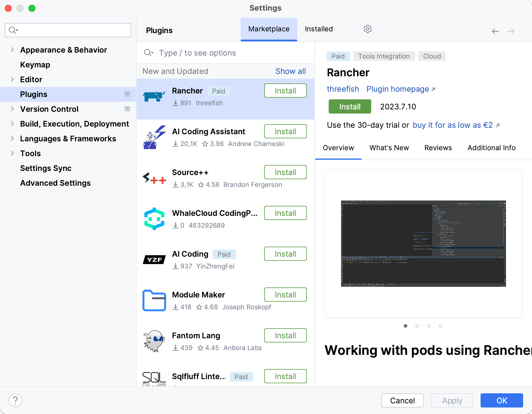
Task: Click the project-level icon beside Plugins
Action: pyautogui.click(x=127, y=94)
